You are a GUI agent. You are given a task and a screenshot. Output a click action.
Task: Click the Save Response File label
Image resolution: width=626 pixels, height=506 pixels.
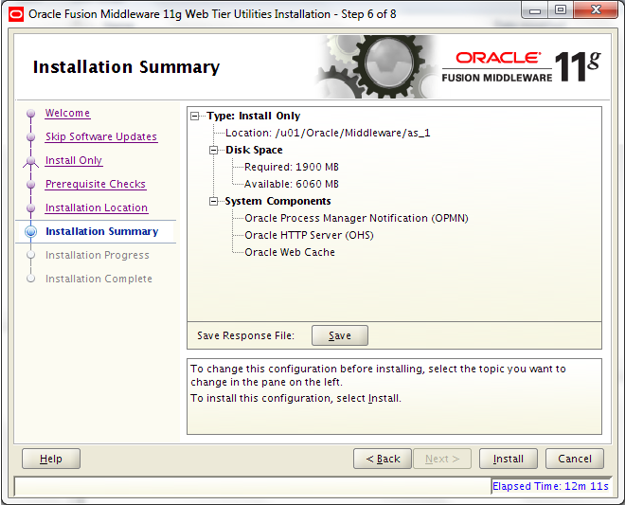(x=246, y=336)
